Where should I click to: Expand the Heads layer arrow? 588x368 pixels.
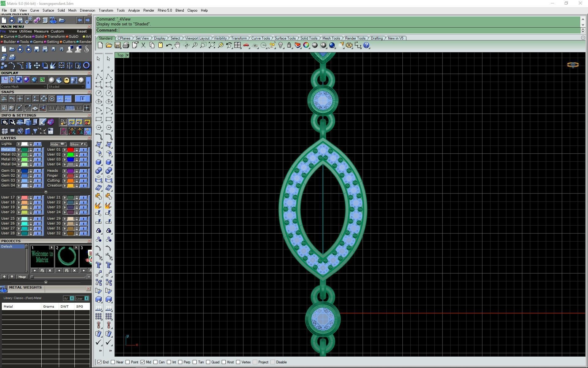pyautogui.click(x=65, y=171)
